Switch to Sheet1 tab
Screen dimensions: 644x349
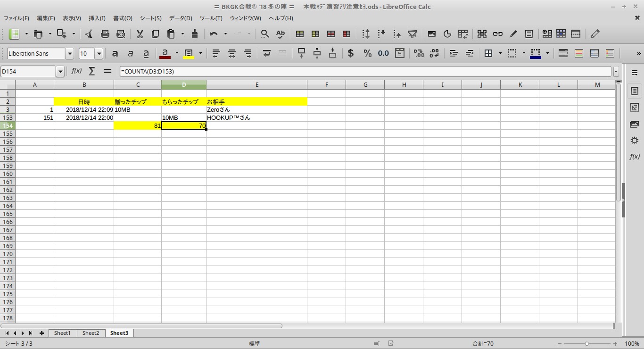click(x=62, y=333)
